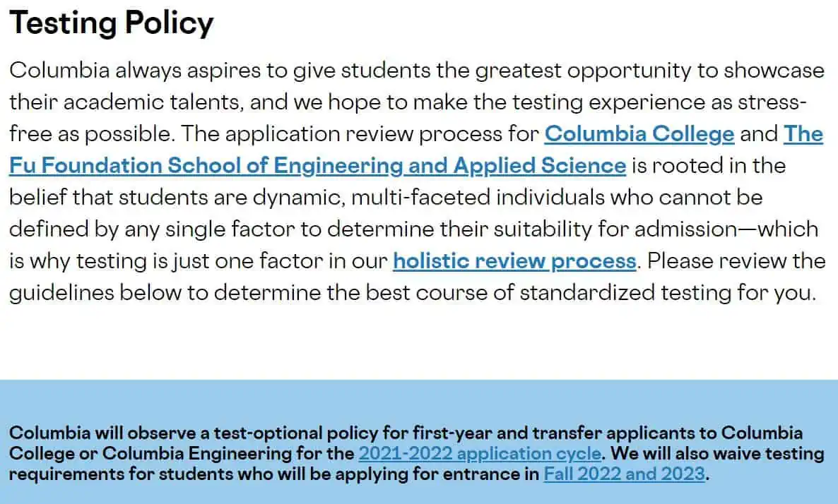Open the Columbia College link
The image size is (838, 504).
pyautogui.click(x=639, y=134)
